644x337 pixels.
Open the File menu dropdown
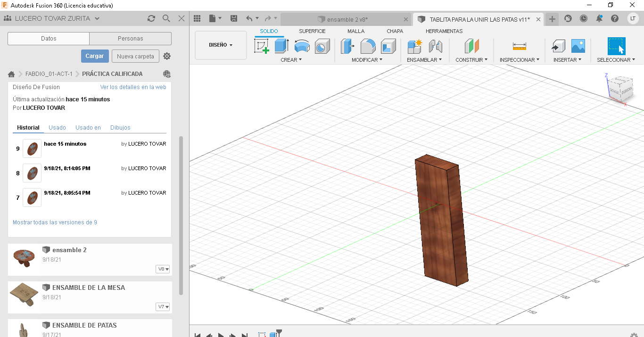tap(215, 18)
